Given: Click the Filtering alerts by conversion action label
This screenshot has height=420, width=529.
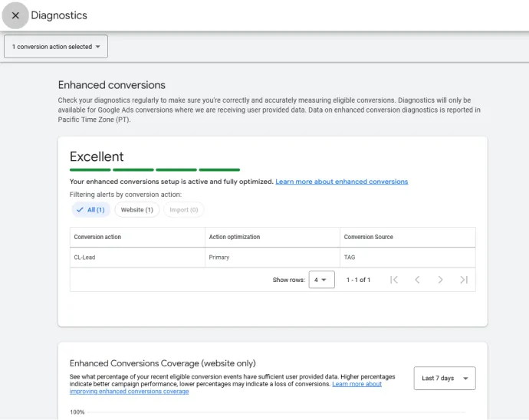Looking at the screenshot, I should pyautogui.click(x=126, y=195).
